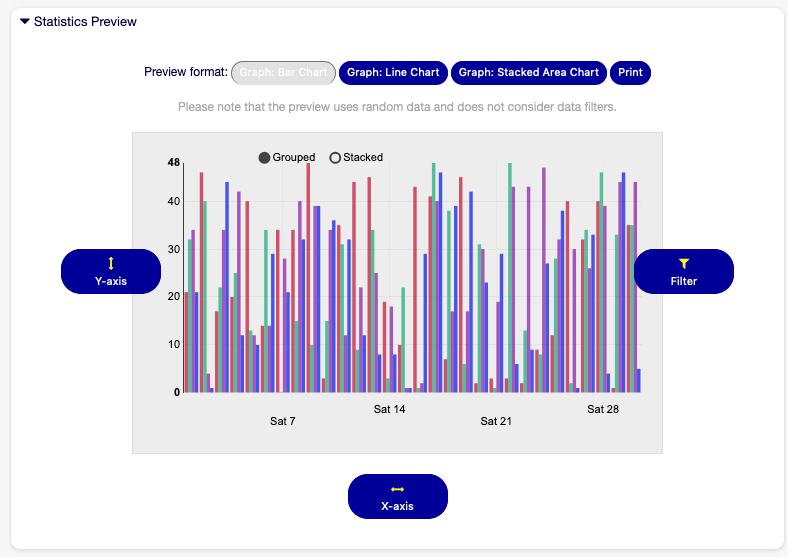788x557 pixels.
Task: Click the yellow funnel icon in Filter
Action: point(683,263)
